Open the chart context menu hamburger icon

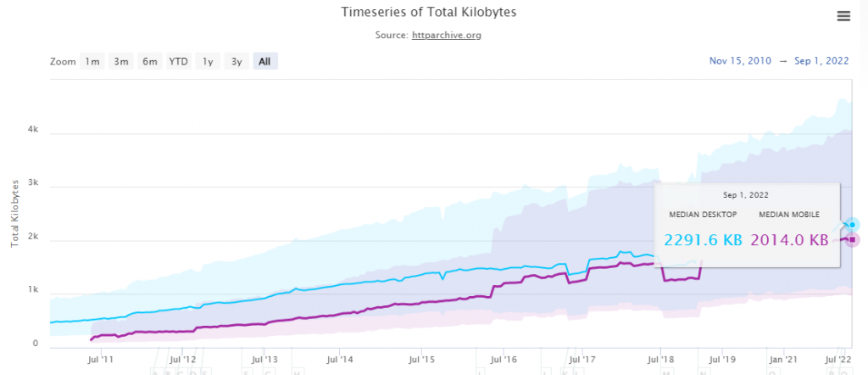pos(843,15)
